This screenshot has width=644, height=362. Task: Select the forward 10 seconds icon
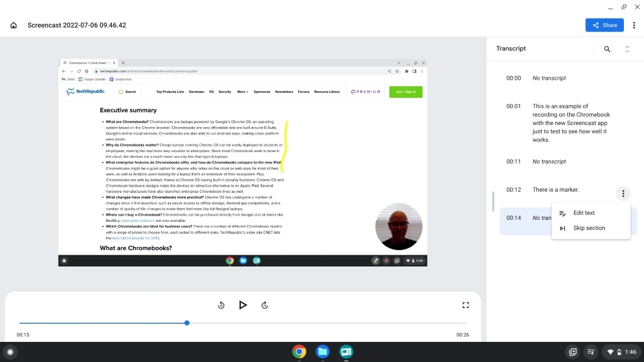click(x=265, y=305)
